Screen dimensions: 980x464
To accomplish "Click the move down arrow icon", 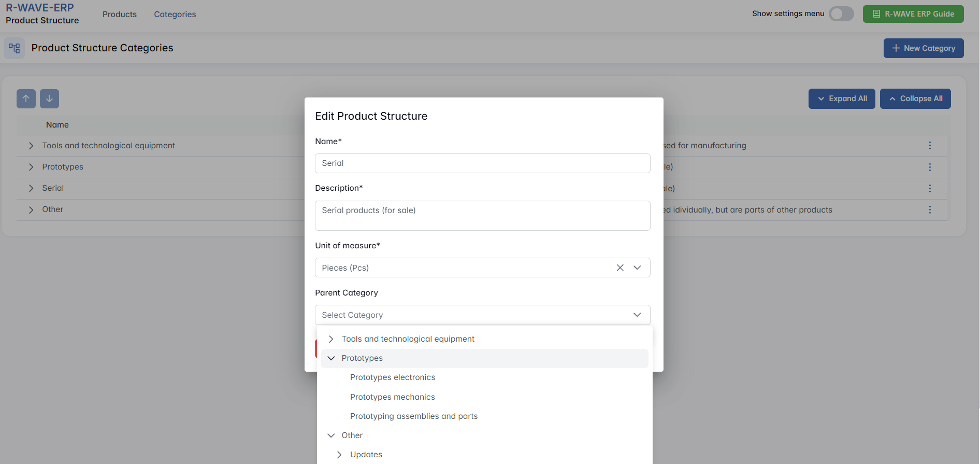I will click(49, 99).
